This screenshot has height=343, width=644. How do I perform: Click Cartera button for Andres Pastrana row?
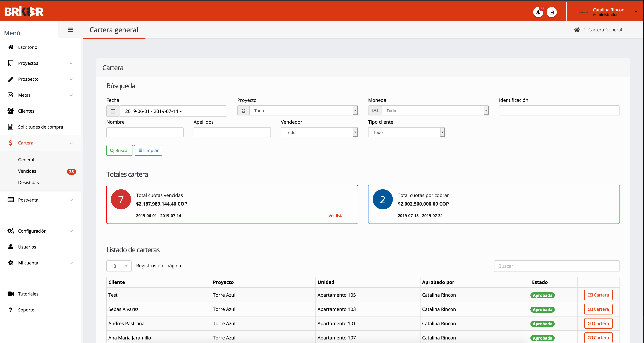click(x=598, y=324)
